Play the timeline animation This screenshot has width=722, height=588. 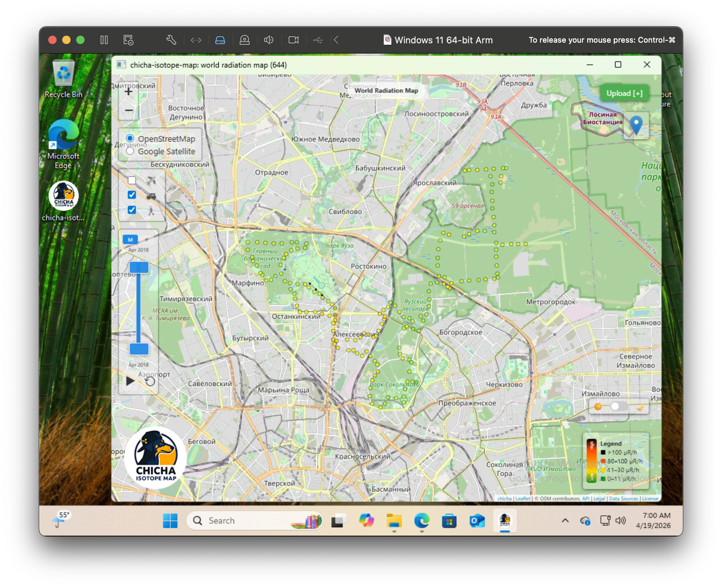130,381
